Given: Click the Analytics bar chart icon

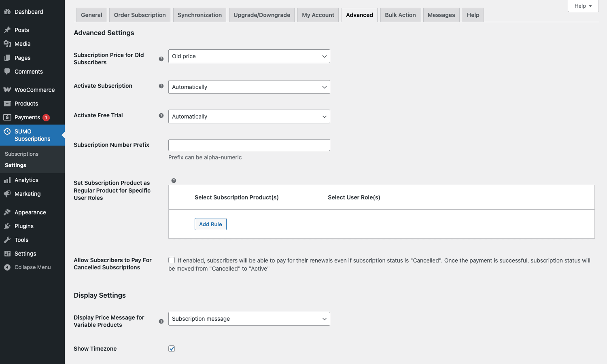Looking at the screenshot, I should point(7,180).
